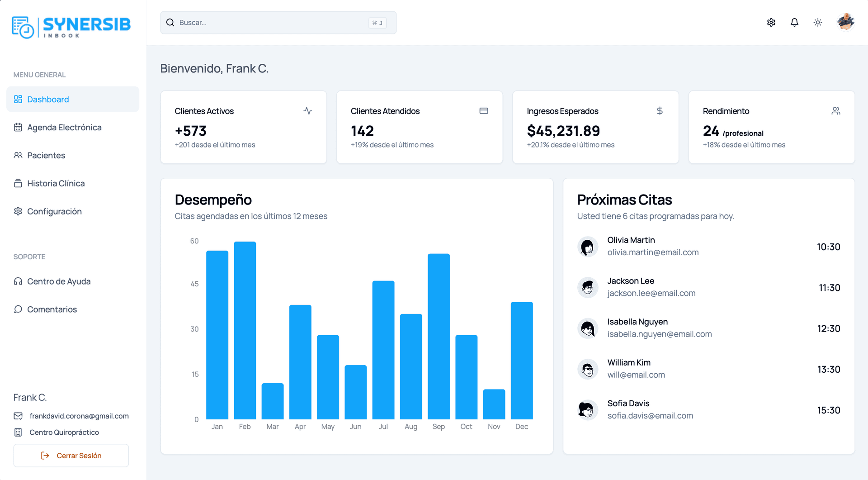Open Configuración from sidebar
This screenshot has width=868, height=480.
point(54,212)
